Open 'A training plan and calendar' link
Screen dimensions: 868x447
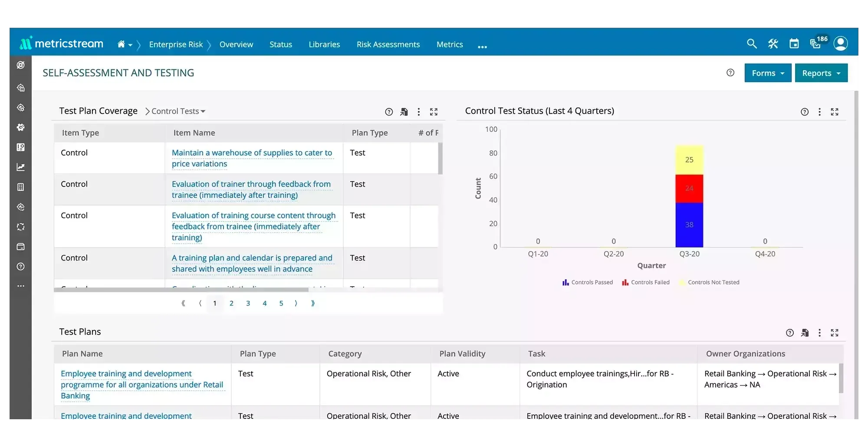[252, 263]
